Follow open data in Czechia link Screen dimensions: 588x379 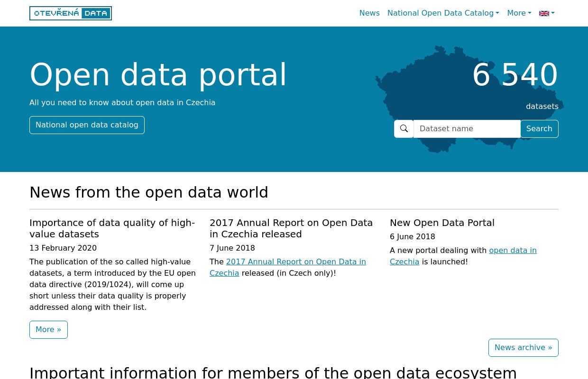(463, 256)
